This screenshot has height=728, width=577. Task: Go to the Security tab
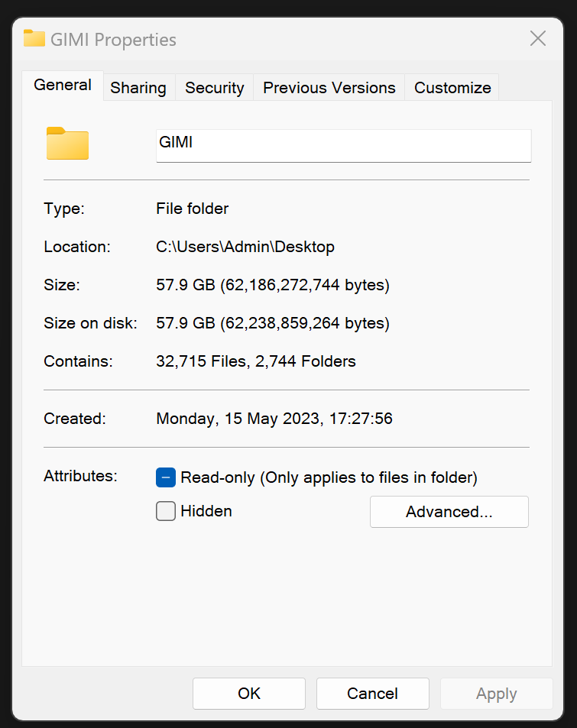[214, 88]
